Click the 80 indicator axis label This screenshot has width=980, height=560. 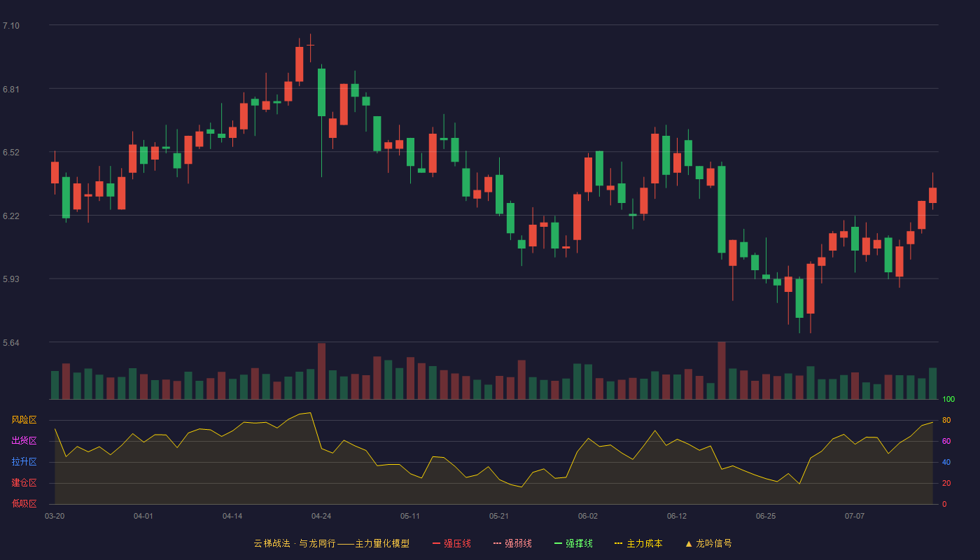[x=946, y=420]
